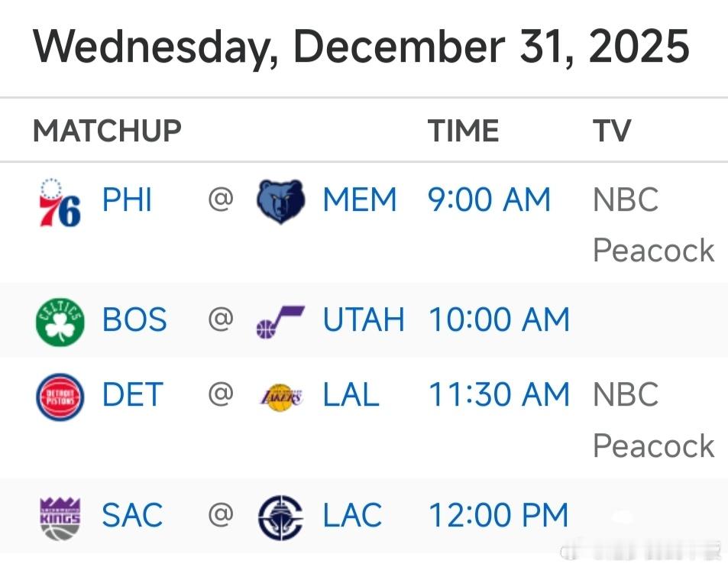Viewport: 728px width, 567px height.
Task: Click the BOS team abbreviation
Action: point(134,319)
